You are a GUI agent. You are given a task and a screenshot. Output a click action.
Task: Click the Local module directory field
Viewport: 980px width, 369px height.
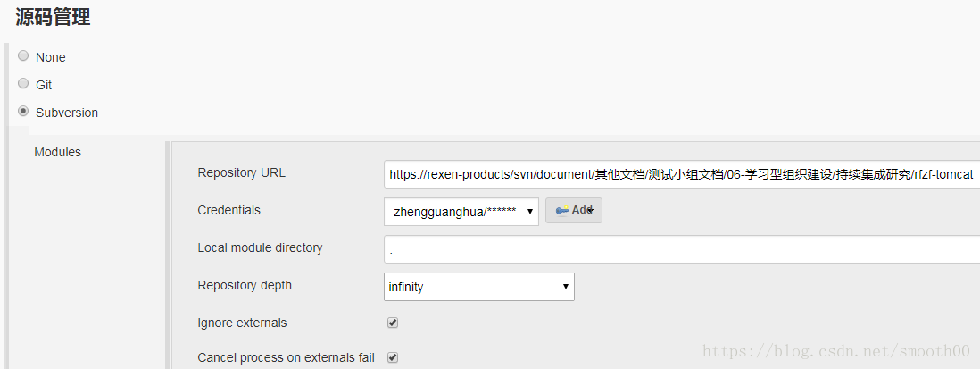point(682,249)
